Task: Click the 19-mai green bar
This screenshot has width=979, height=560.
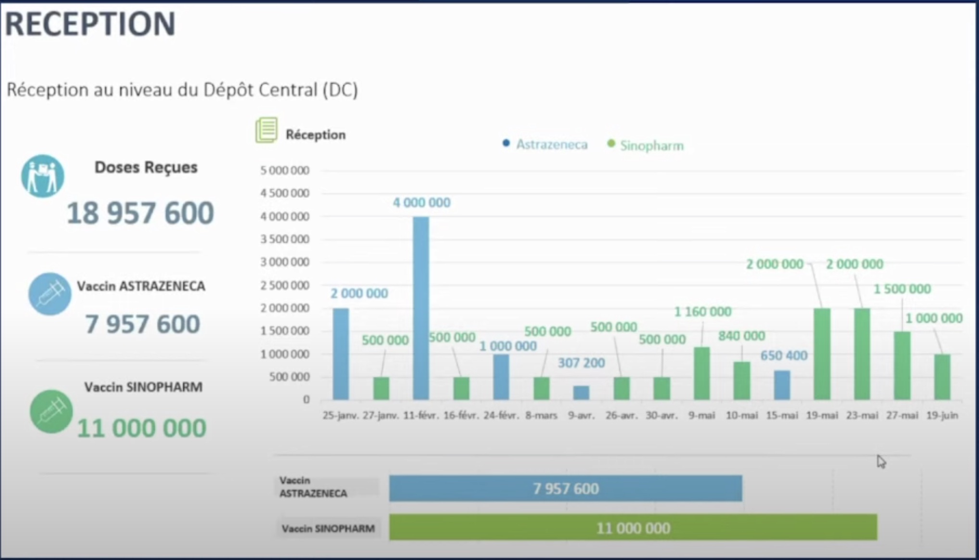Action: coord(822,354)
